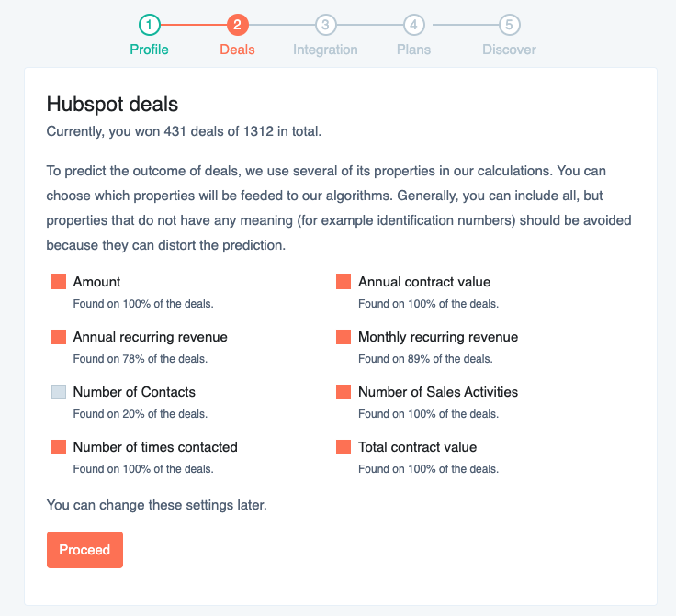Select the Integration step label
The height and width of the screenshot is (616, 676).
pos(325,50)
